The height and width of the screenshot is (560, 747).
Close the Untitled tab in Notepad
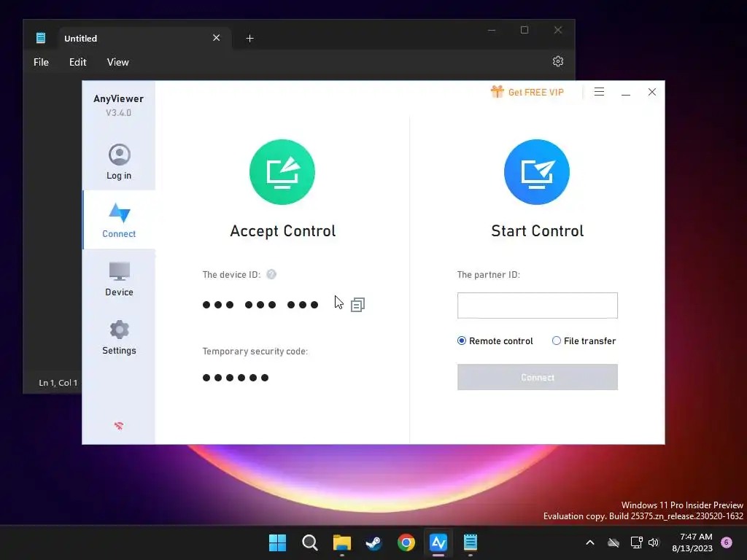coord(216,38)
